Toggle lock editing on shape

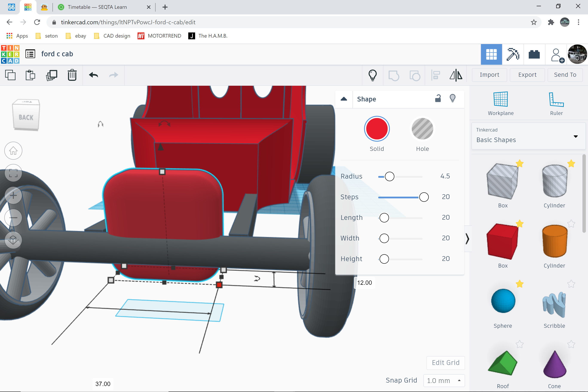pos(438,98)
